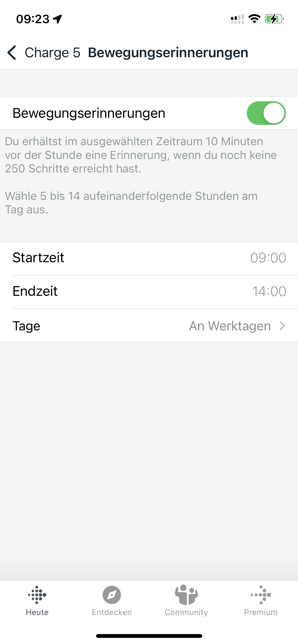Tap the Startzeit row label
This screenshot has height=644, width=298.
tap(38, 258)
